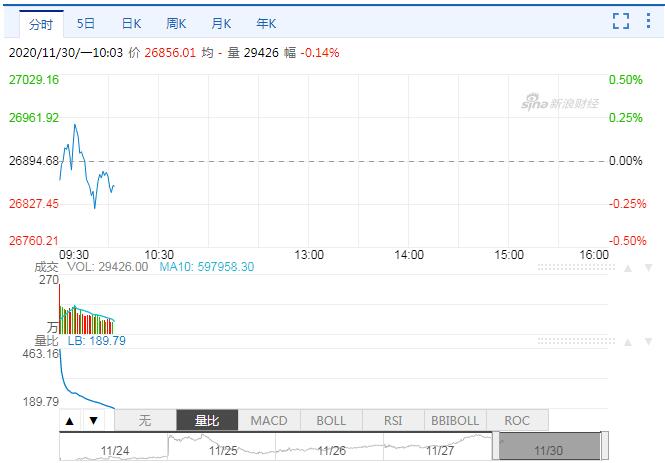The image size is (665, 463).
Task: Click the down triangle indicator arrow
Action: pyautogui.click(x=93, y=421)
